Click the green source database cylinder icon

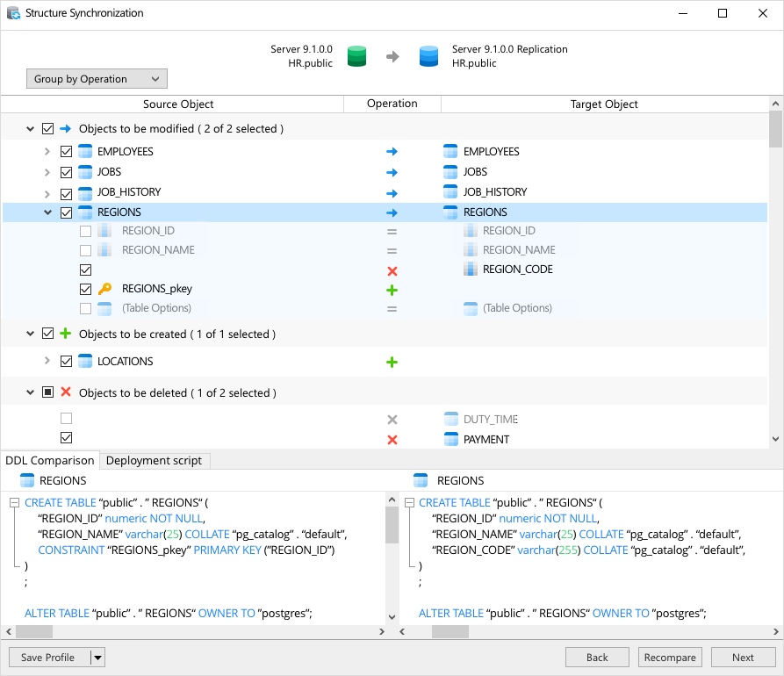coord(356,55)
